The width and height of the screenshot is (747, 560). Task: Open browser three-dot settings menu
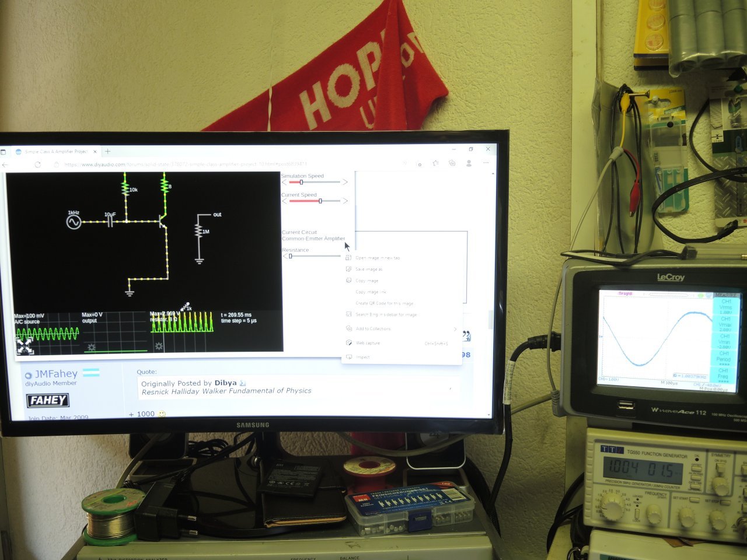pyautogui.click(x=486, y=163)
